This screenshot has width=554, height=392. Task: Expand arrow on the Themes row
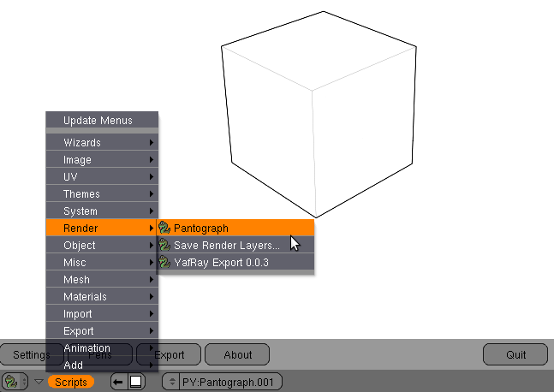152,194
